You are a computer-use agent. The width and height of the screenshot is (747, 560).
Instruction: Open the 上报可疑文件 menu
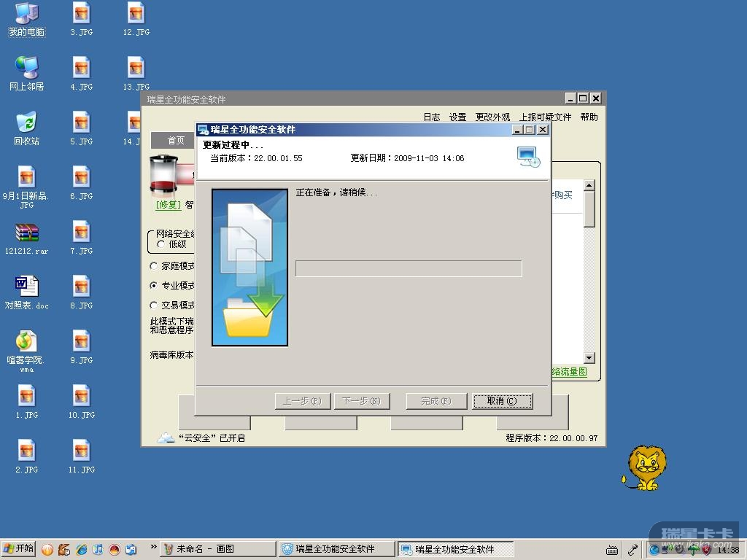546,117
